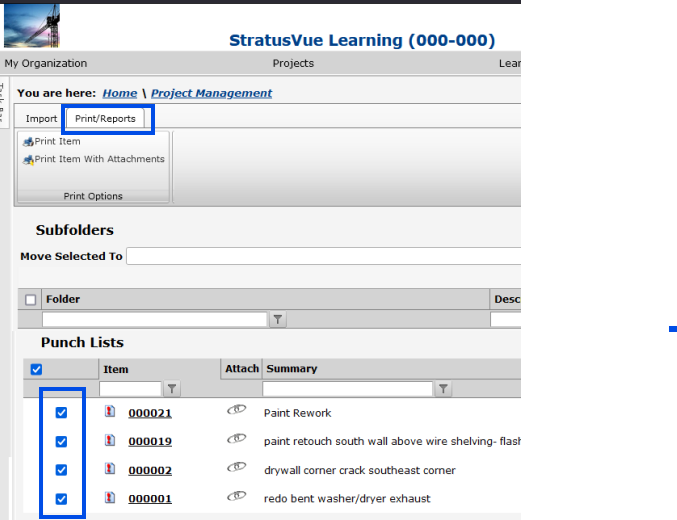Click the Subfolders heading
The image size is (677, 520).
point(75,230)
